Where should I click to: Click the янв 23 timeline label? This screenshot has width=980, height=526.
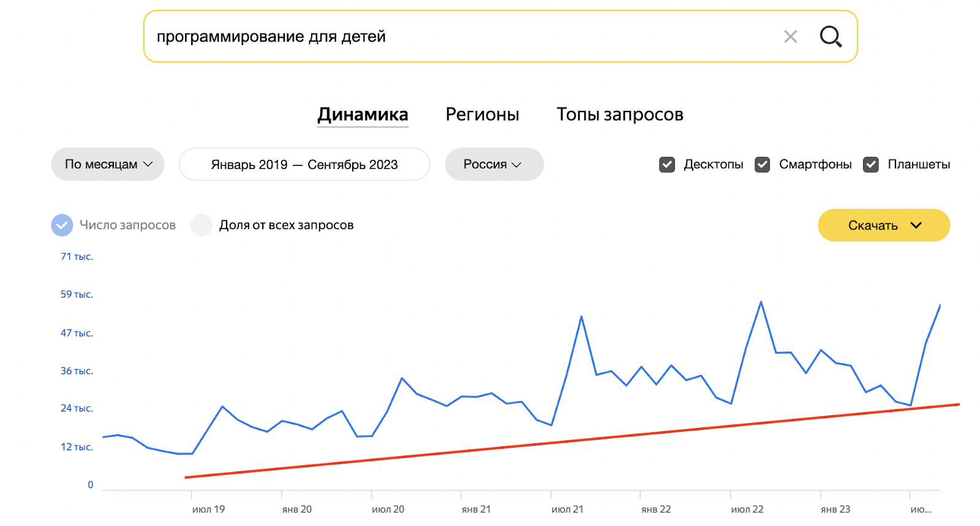point(835,509)
